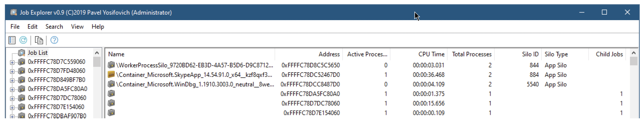This screenshot has width=644, height=125.
Task: Click the job list pane scrollbar thumb
Action: click(634, 61)
